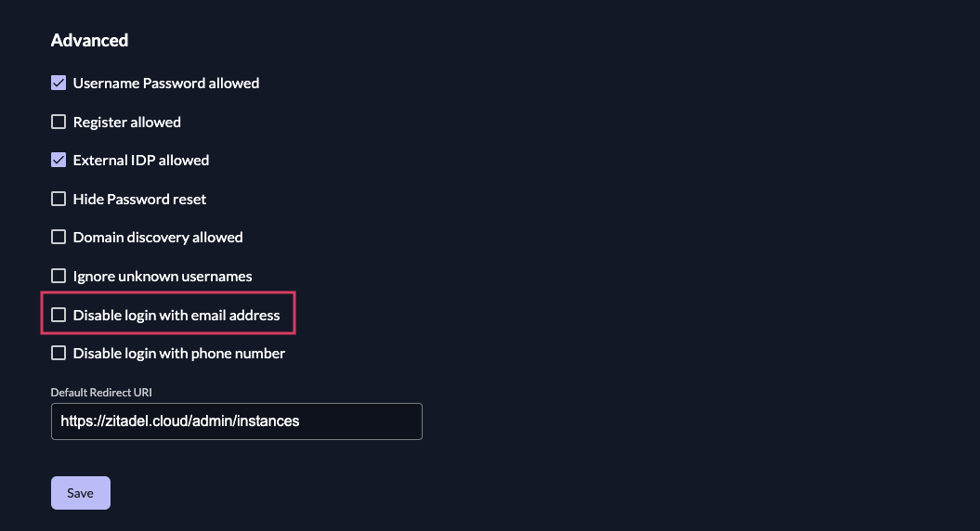980x531 pixels.
Task: Uncheck the External IDP allowed checkbox
Action: coord(59,160)
